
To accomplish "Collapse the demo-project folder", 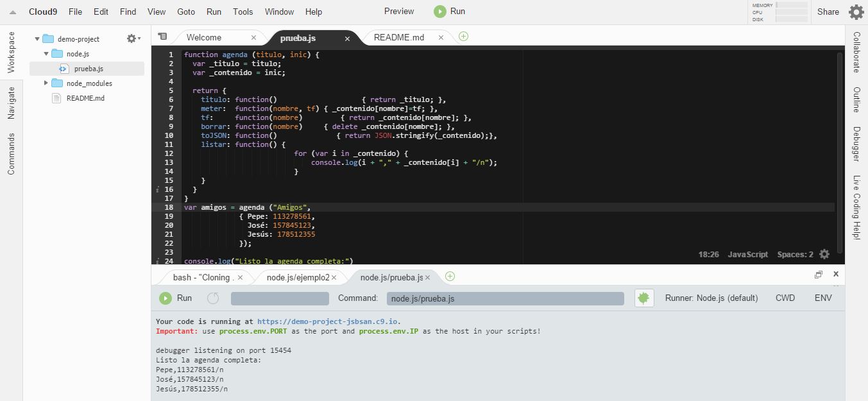I will 38,39.
